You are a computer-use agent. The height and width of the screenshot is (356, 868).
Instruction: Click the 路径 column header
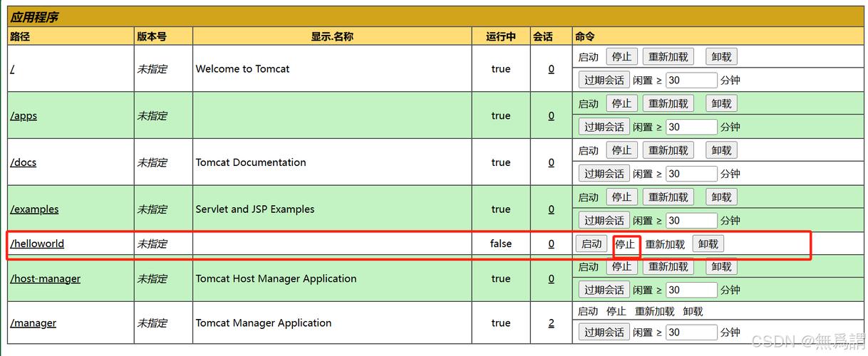click(20, 36)
